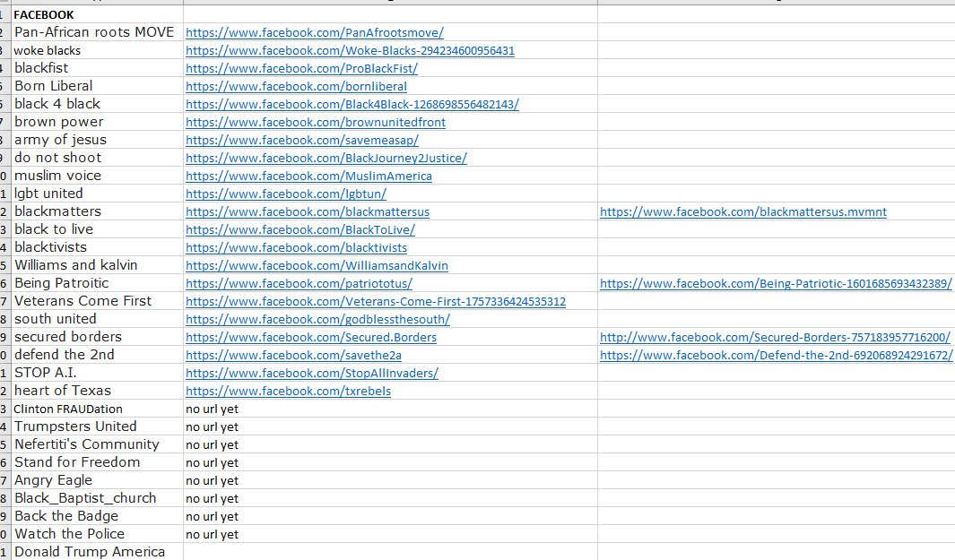
Task: Open the Secured-Borders numbered http URL
Action: pos(776,337)
